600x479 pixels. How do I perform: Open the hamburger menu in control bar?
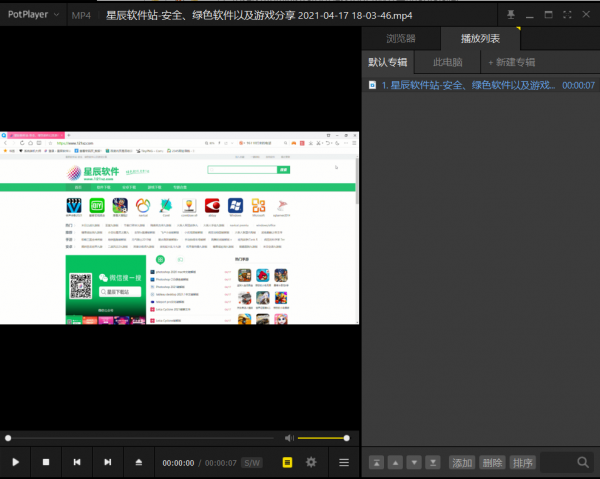point(344,462)
